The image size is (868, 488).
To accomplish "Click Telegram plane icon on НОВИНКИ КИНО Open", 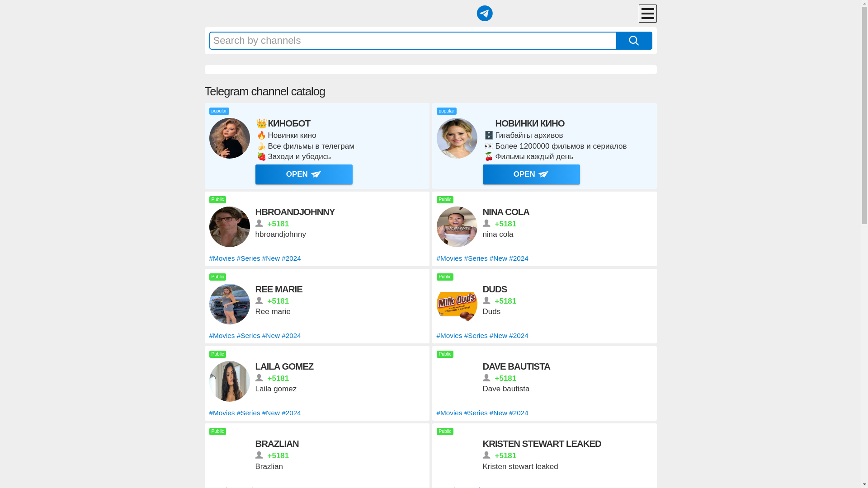I will pyautogui.click(x=543, y=175).
